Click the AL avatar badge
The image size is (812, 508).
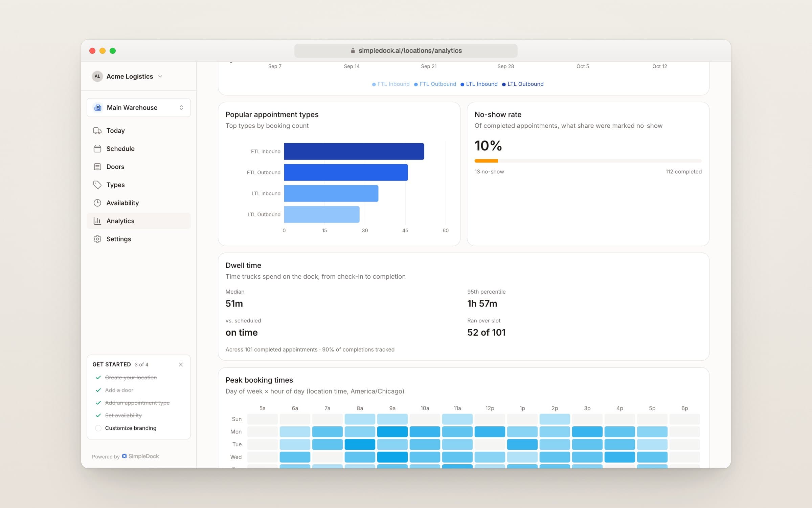click(x=97, y=77)
